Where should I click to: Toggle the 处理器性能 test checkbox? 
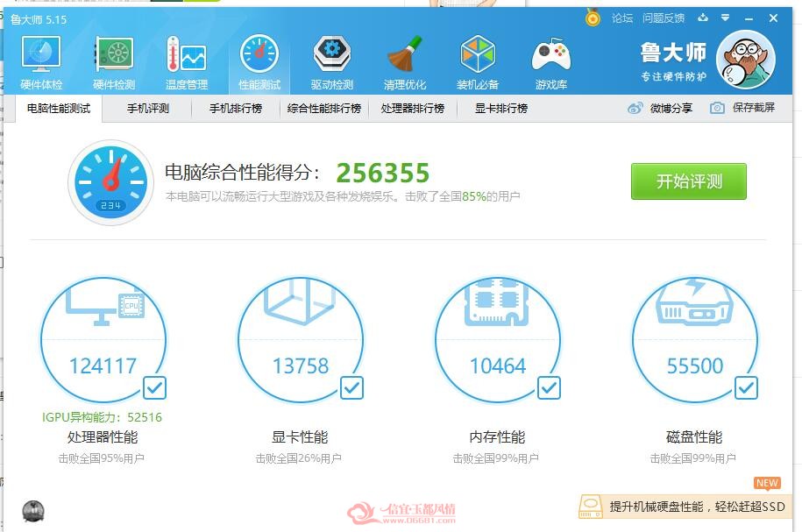pyautogui.click(x=154, y=387)
